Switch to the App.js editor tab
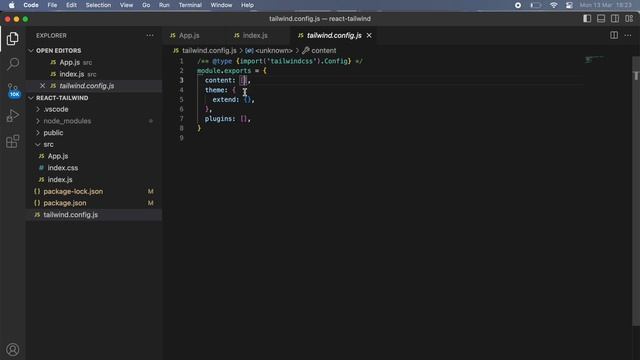 click(194, 36)
